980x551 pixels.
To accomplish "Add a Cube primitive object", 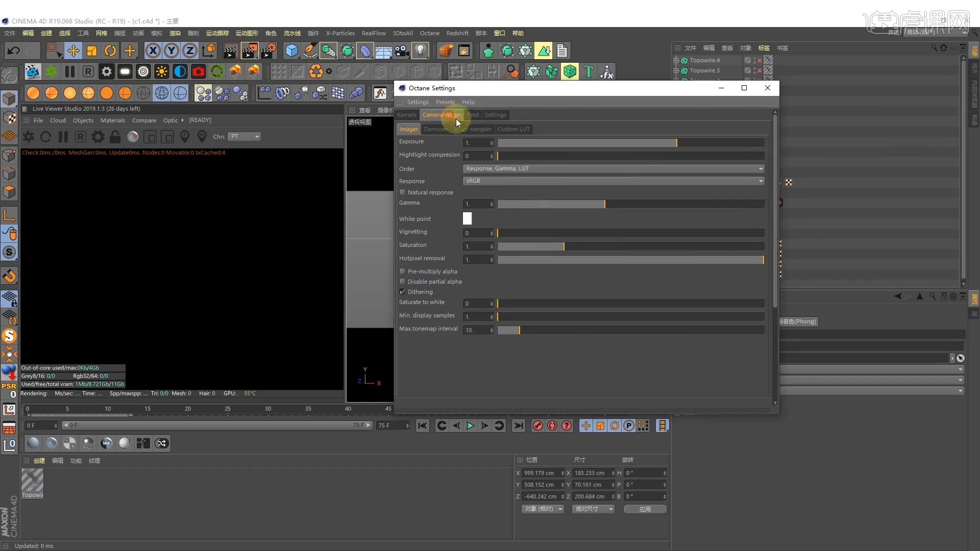I will point(291,51).
